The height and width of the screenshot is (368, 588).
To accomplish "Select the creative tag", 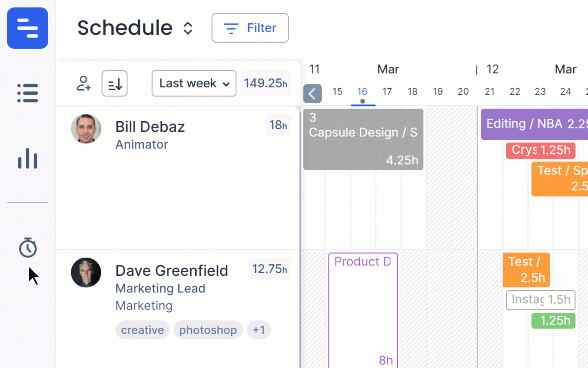I will point(143,330).
